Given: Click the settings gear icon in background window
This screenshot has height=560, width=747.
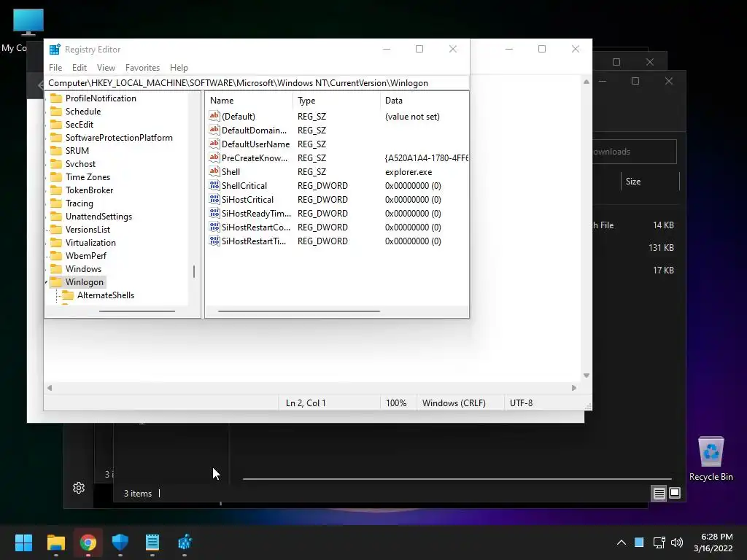Looking at the screenshot, I should [79, 488].
